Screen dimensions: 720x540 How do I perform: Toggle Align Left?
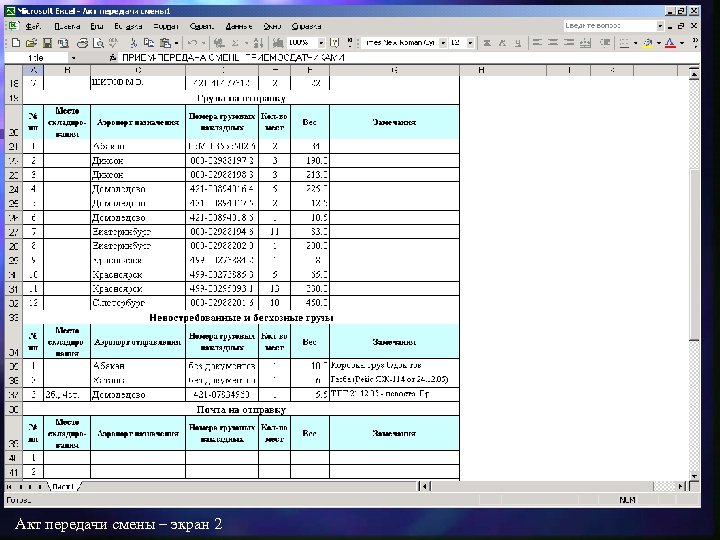click(x=537, y=43)
